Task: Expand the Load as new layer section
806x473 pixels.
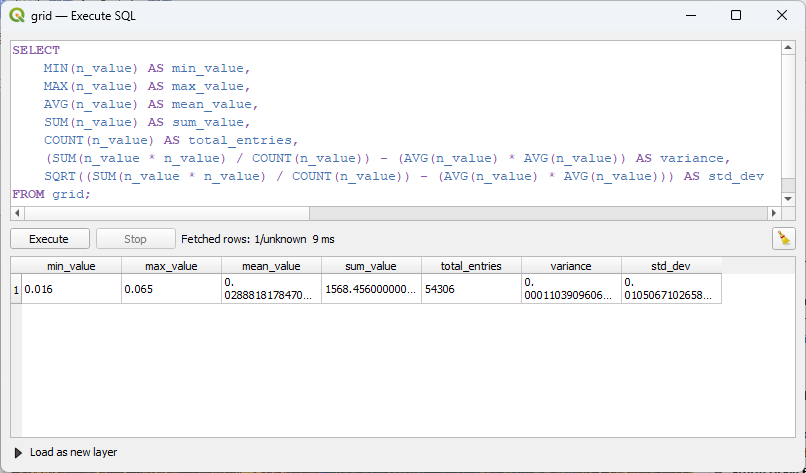Action: point(19,452)
